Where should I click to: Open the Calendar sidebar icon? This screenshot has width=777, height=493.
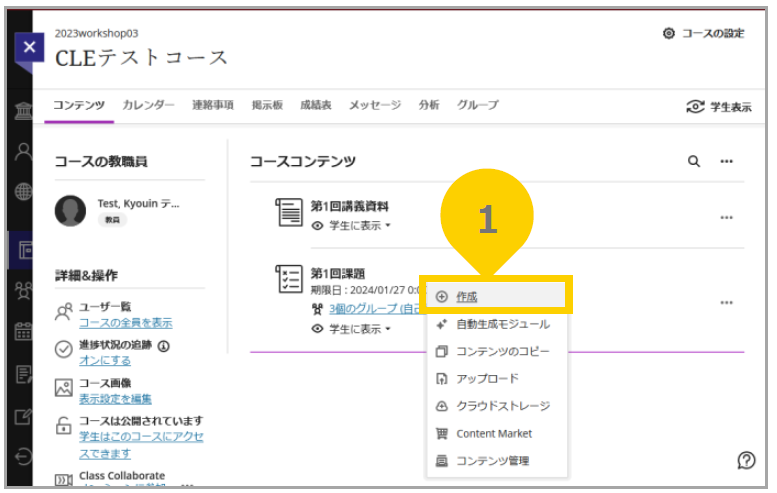(x=23, y=331)
